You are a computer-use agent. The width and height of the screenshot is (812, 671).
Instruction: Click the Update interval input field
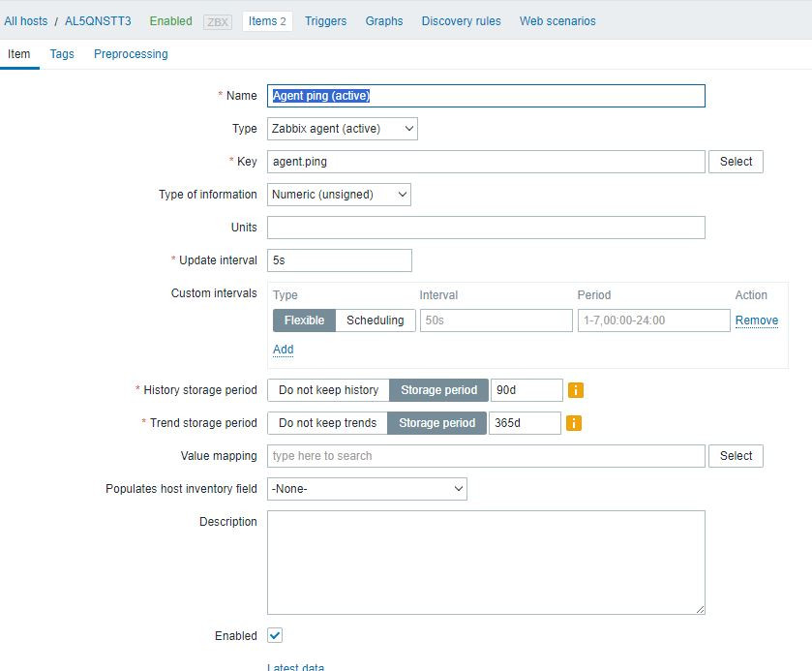click(340, 260)
